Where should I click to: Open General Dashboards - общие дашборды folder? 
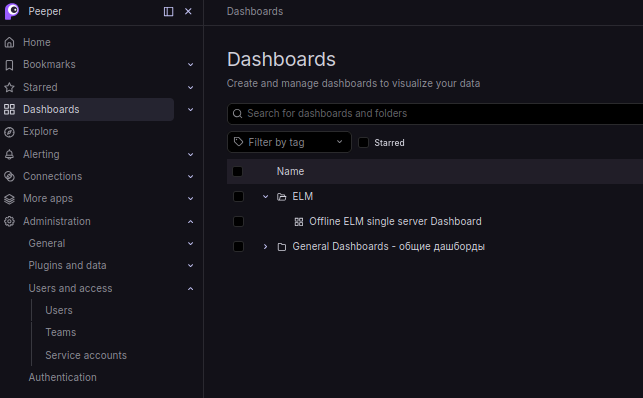pyautogui.click(x=388, y=247)
